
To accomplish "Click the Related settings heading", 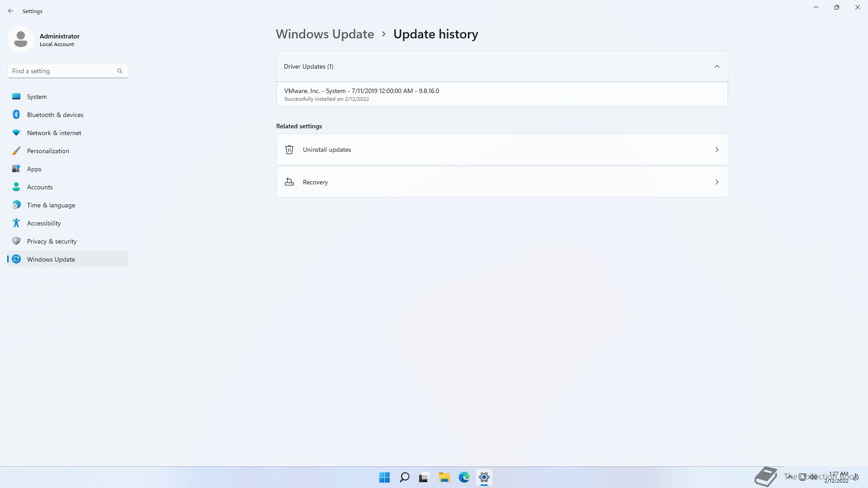I will click(299, 126).
